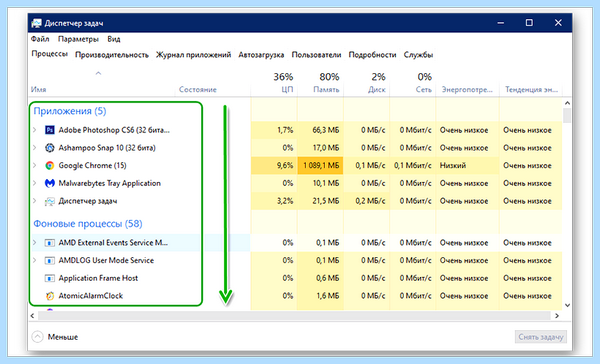Click the Adobe Photoshop CS6 process icon
Image resolution: width=600 pixels, height=364 pixels.
point(50,130)
